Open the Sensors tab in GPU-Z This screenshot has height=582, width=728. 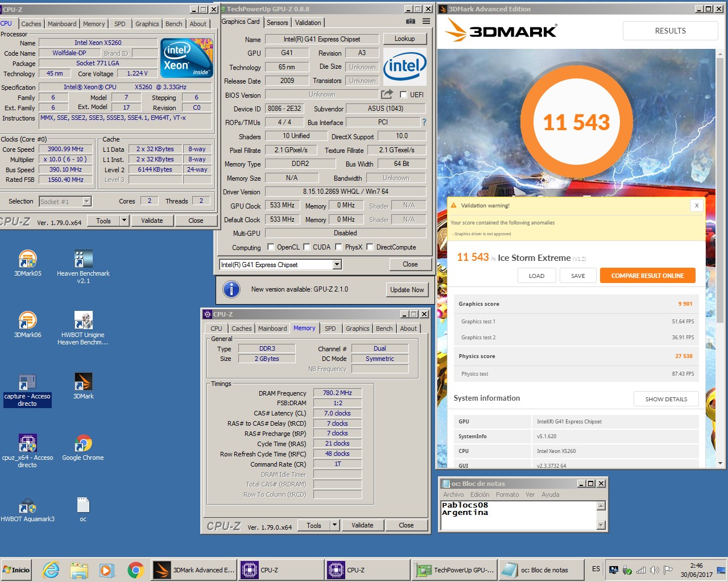tap(278, 23)
